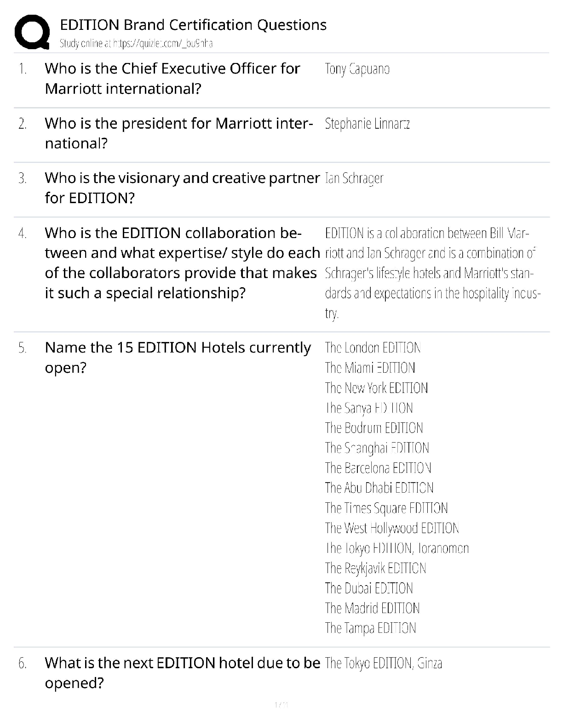Screen dimensions: 563x728
Task: Click The London EDITION list entry
Action: 373,347
